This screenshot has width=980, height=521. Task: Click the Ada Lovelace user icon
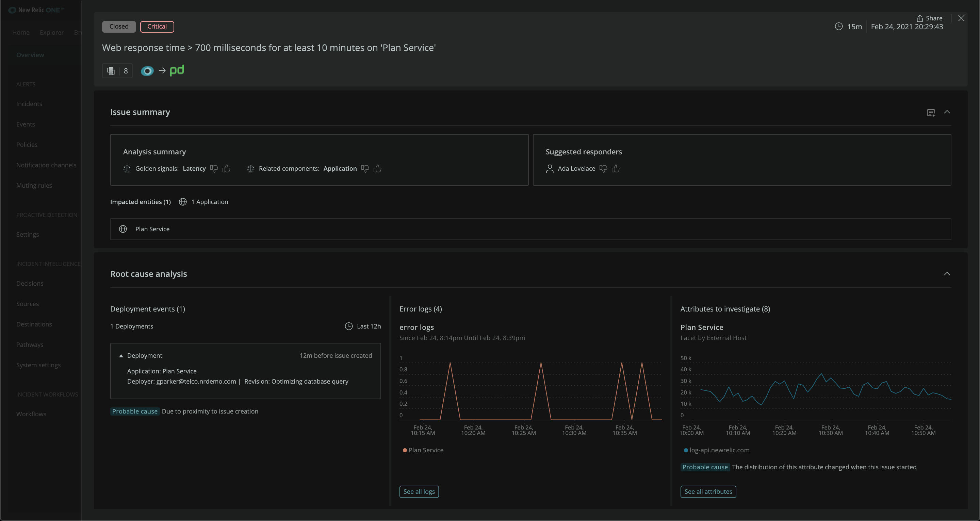[x=550, y=169]
